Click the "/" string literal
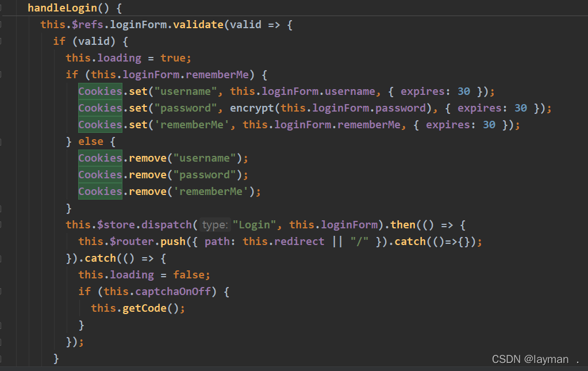Viewport: 588px width, 371px height. point(359,241)
